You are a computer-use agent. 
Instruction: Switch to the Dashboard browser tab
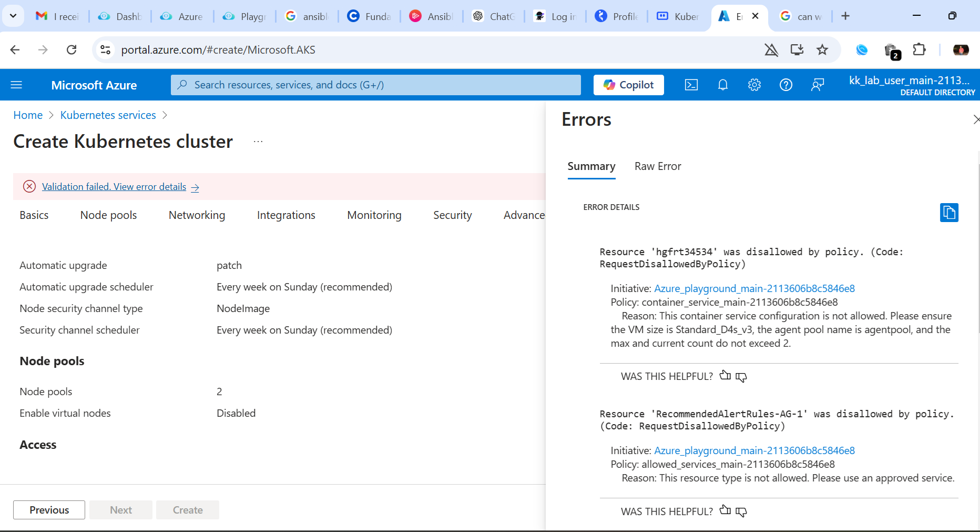pos(120,16)
